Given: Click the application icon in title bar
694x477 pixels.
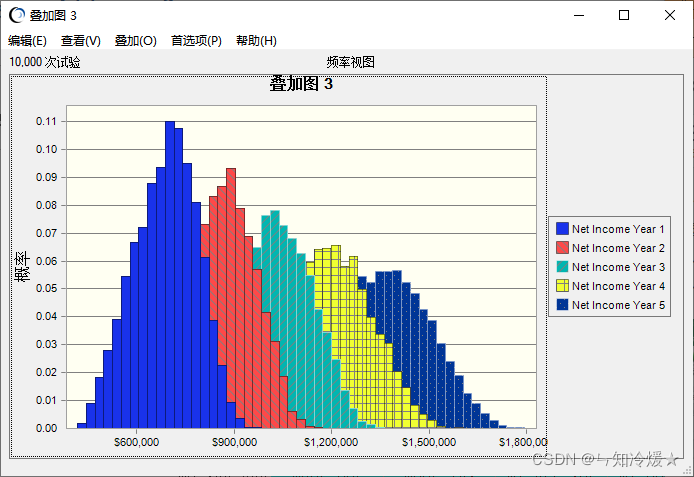Looking at the screenshot, I should pyautogui.click(x=17, y=15).
